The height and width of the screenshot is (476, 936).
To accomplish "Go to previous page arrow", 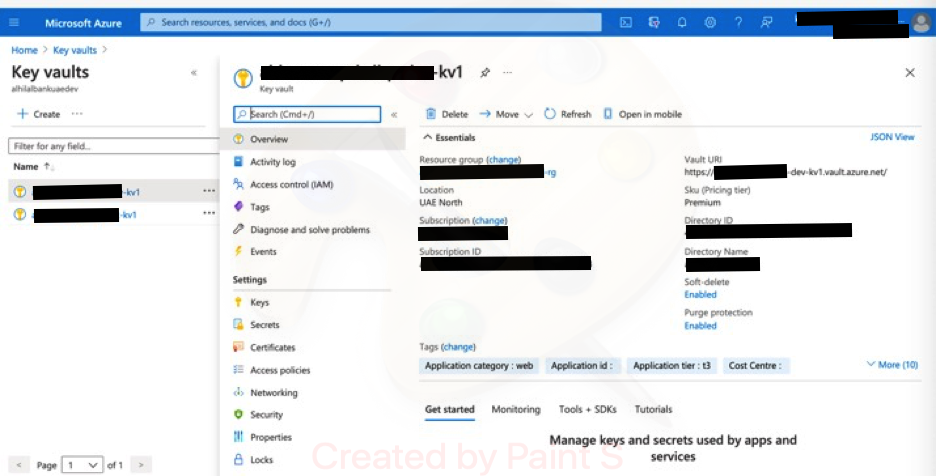I will coord(19,465).
